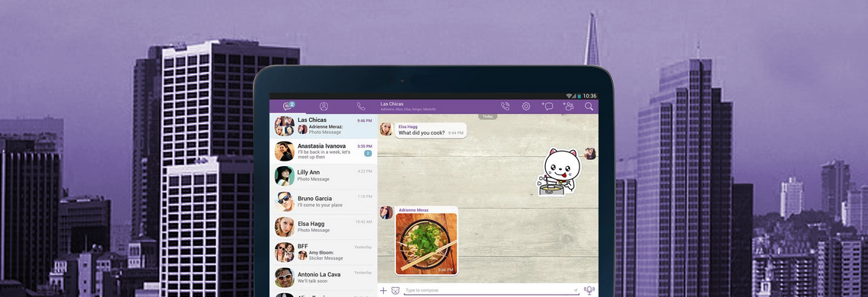Open the Anastasia Ivanova conversation

[x=324, y=152]
